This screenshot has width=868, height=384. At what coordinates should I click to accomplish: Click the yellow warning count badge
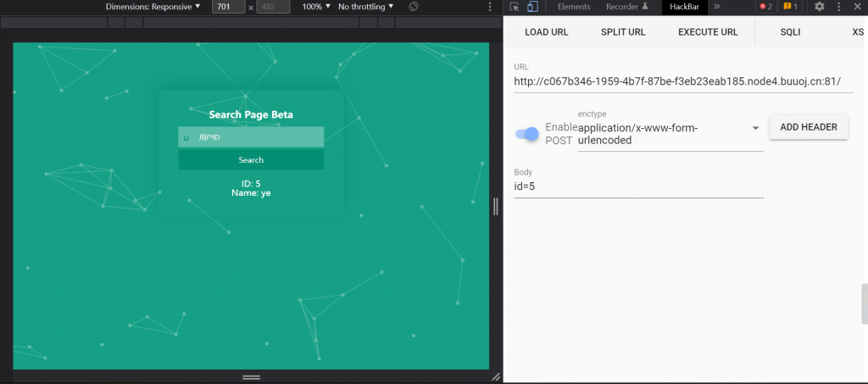click(x=790, y=7)
